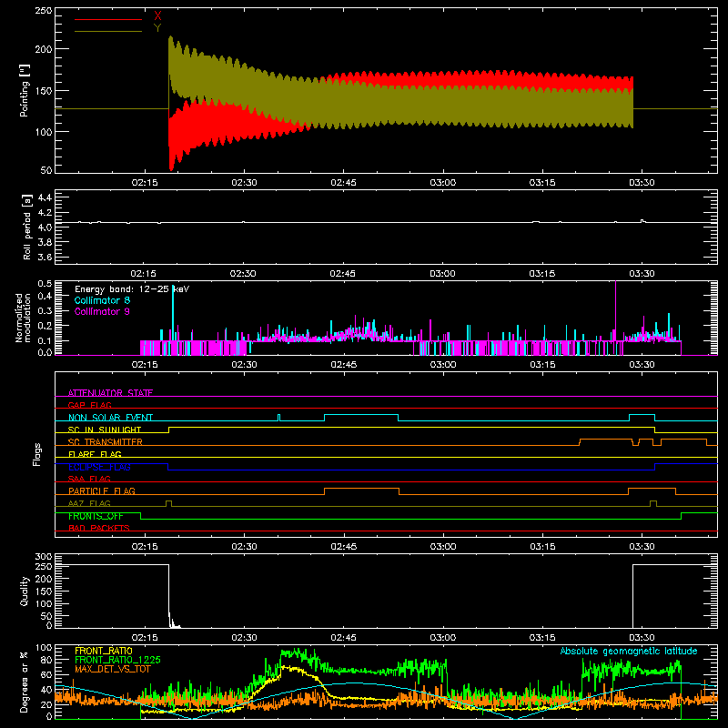Click the ECLIPSE_FLAG label
The width and height of the screenshot is (728, 728).
click(x=99, y=467)
